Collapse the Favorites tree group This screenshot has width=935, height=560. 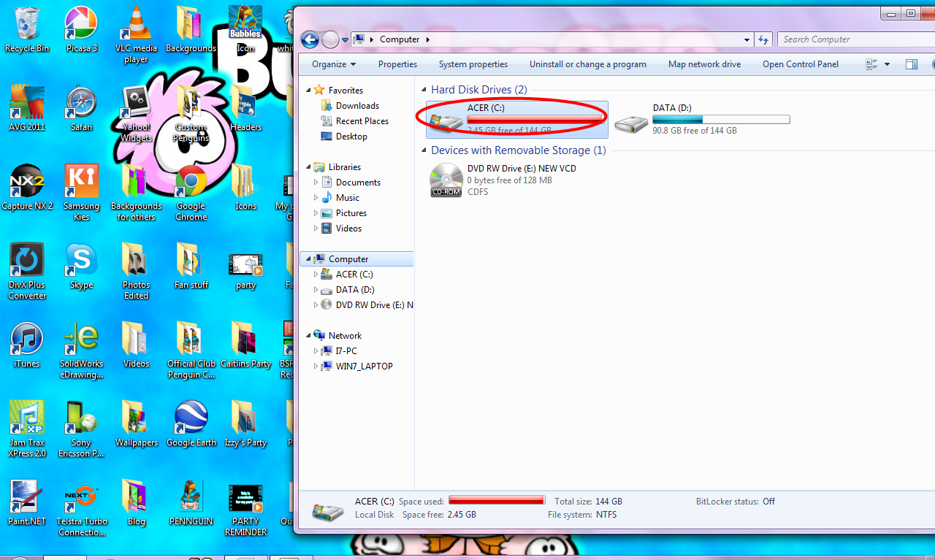point(308,90)
